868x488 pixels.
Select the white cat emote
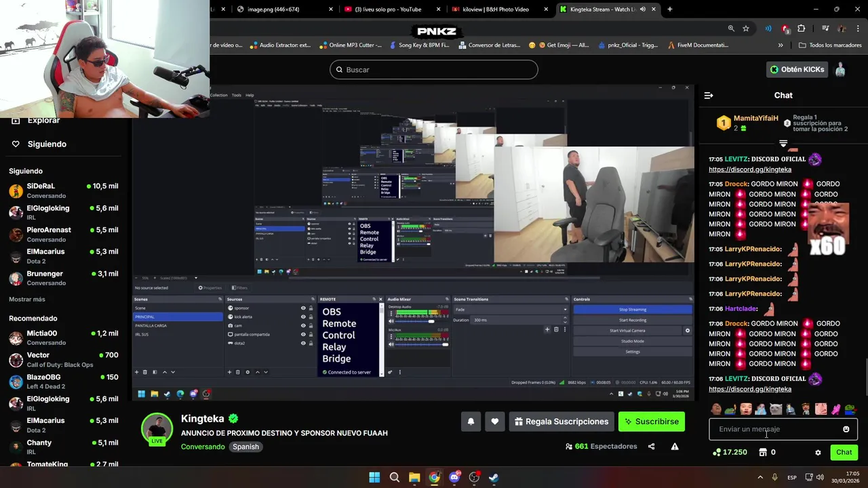click(776, 409)
